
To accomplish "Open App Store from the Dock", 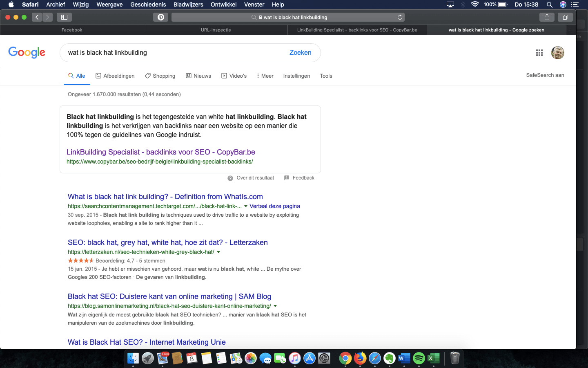I will [x=310, y=359].
